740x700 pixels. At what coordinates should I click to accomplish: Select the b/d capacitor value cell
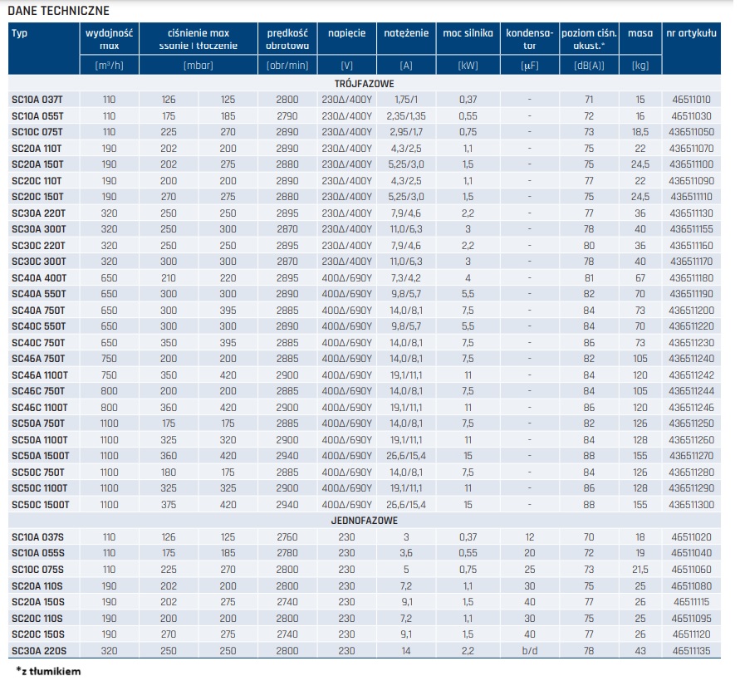[x=529, y=650]
